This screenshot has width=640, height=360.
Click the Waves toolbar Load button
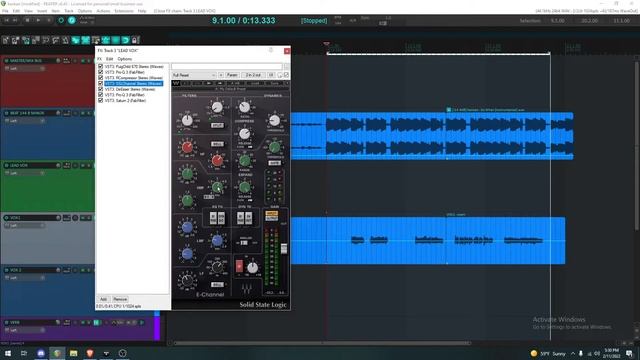[255, 83]
